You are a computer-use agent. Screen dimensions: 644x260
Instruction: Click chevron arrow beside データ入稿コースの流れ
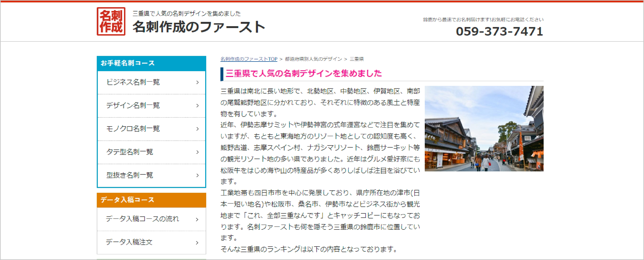pos(197,219)
